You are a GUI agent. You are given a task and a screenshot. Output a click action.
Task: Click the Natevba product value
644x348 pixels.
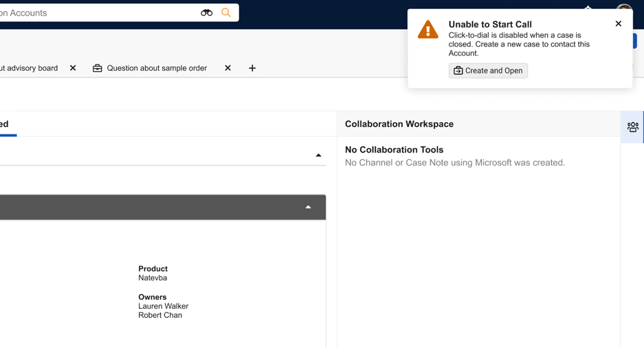tap(153, 278)
